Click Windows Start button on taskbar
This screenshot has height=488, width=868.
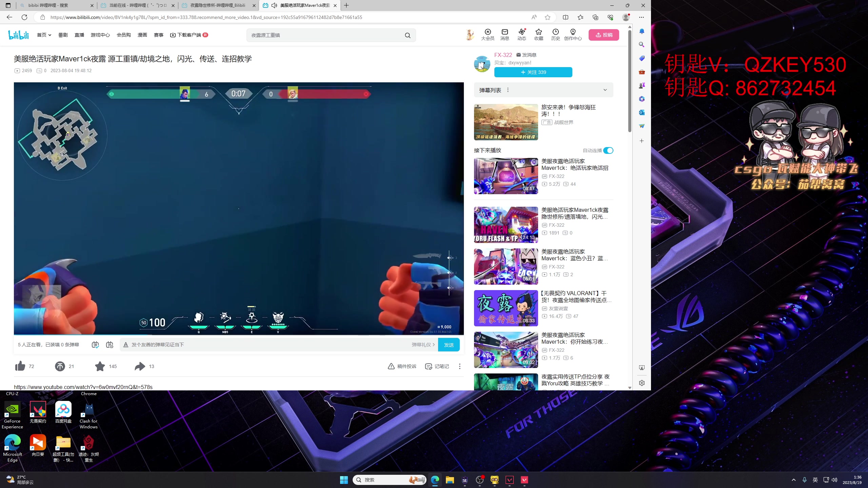[344, 480]
